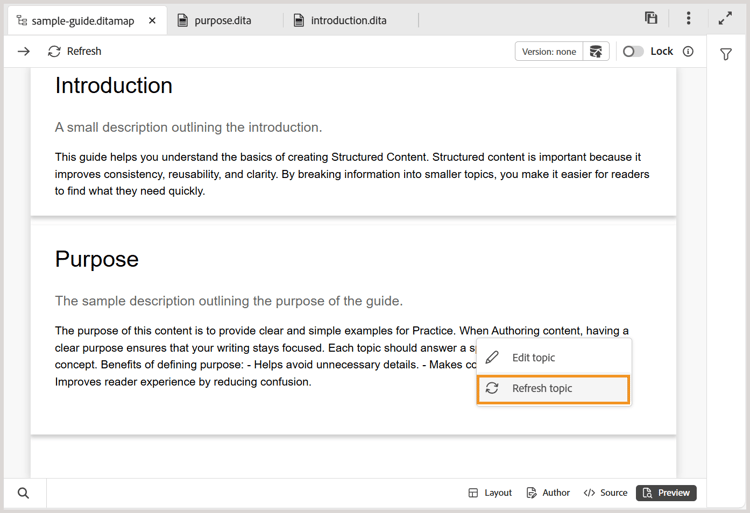Screen dimensions: 750x513
Task: Switch to Layout view
Action: coord(490,493)
